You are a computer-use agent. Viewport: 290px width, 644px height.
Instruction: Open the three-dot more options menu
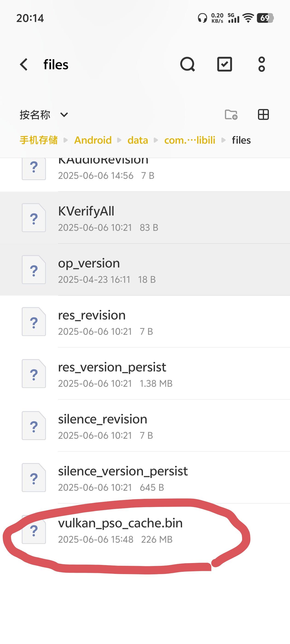(261, 64)
